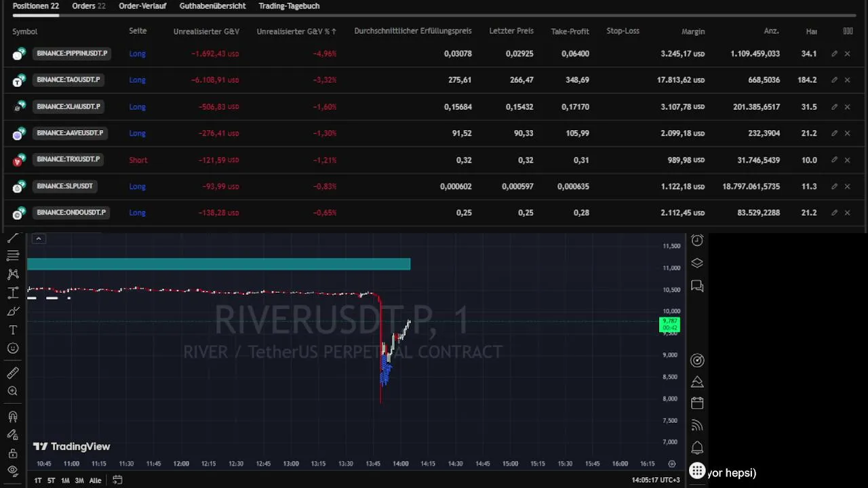Set time range to 5T
Image resolution: width=868 pixels, height=488 pixels.
[x=51, y=481]
